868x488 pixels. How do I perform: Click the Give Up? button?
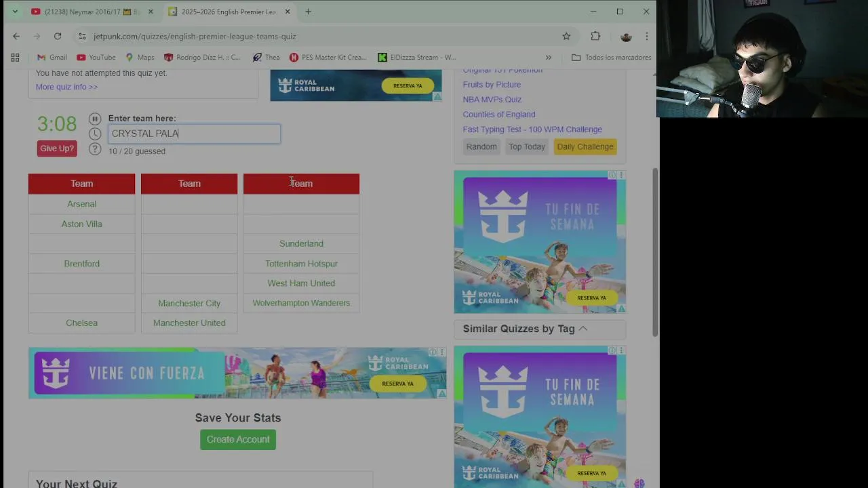[57, 148]
